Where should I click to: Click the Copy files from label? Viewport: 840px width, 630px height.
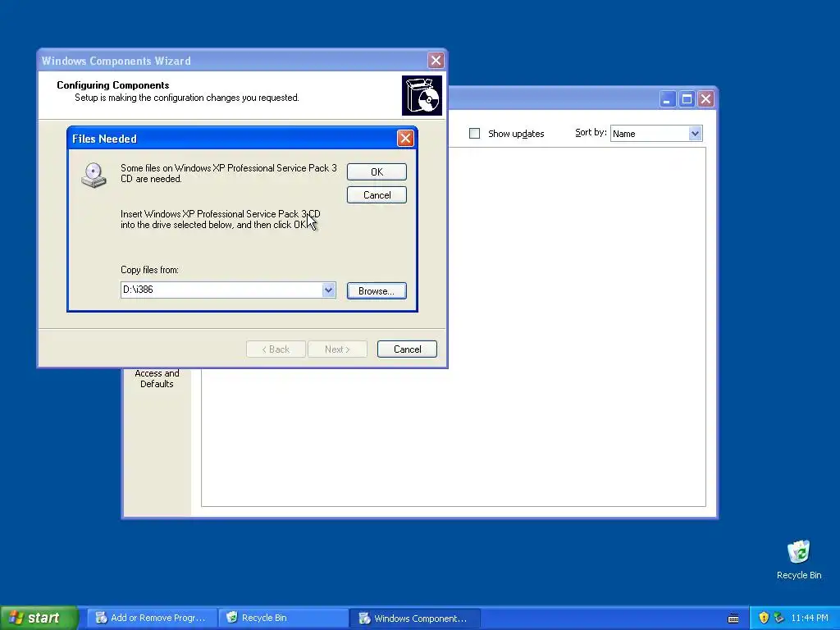[149, 270]
